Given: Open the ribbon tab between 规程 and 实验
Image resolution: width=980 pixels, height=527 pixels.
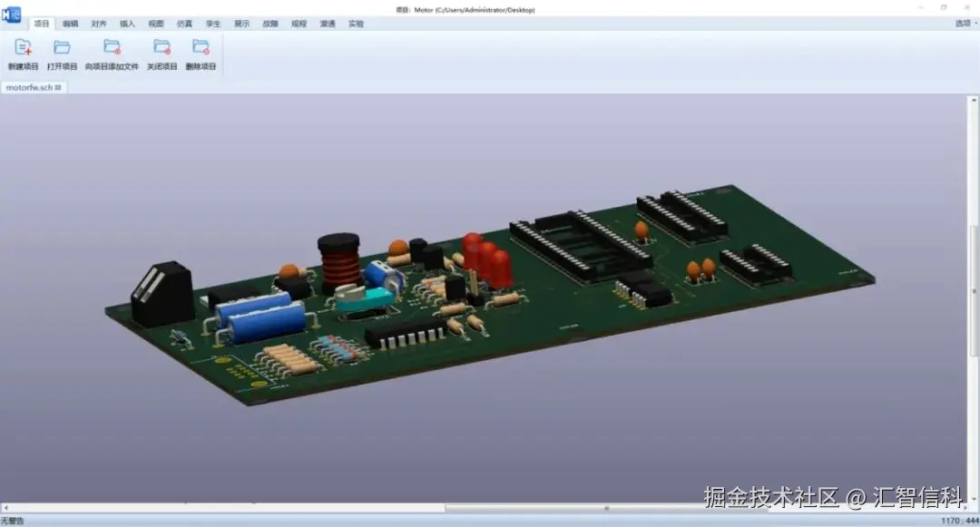Looking at the screenshot, I should coord(328,24).
